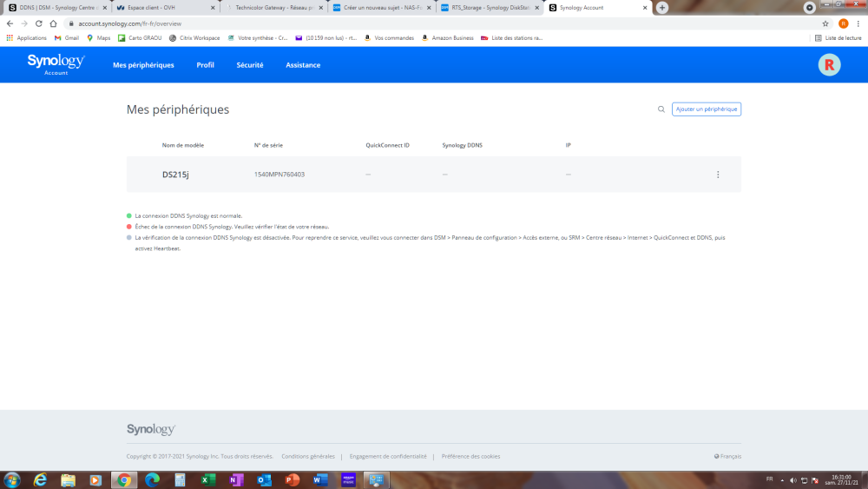868x489 pixels.
Task: Close the Synology Account tab
Action: (645, 8)
